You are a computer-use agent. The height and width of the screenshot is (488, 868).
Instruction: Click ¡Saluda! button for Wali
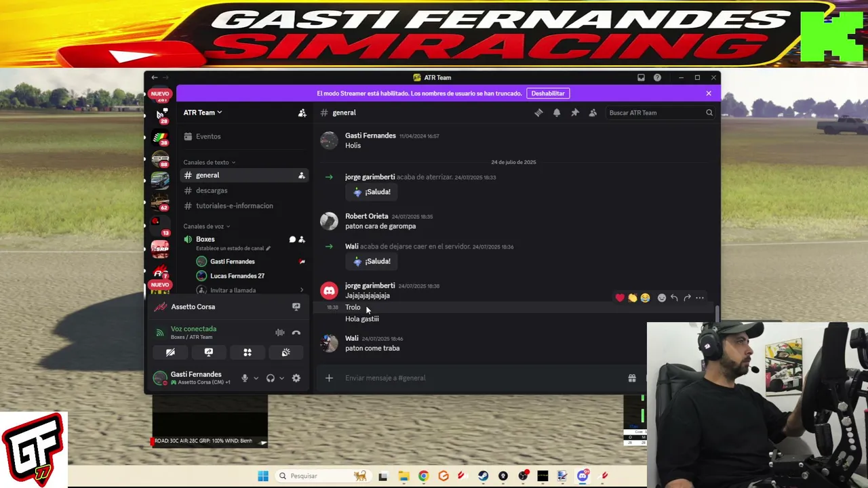(x=372, y=261)
